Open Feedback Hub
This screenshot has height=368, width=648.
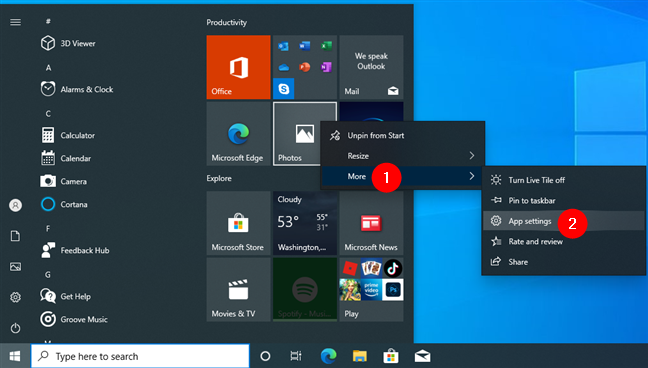75,250
